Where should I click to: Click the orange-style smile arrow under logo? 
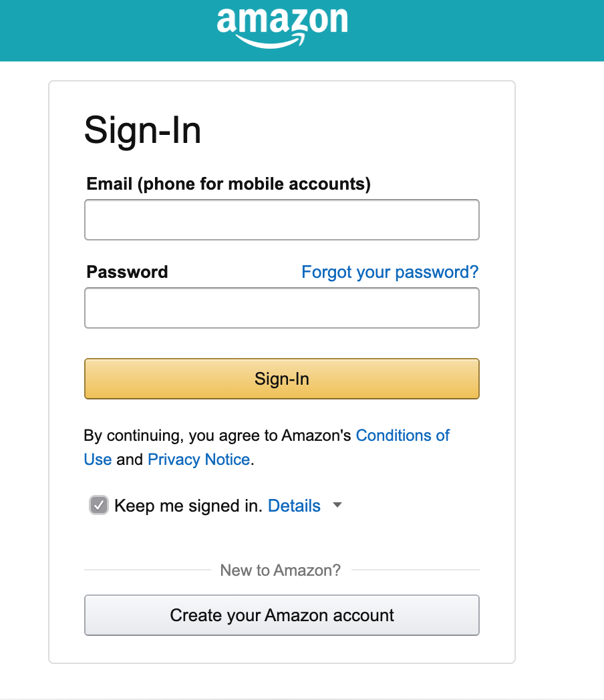pyautogui.click(x=271, y=41)
